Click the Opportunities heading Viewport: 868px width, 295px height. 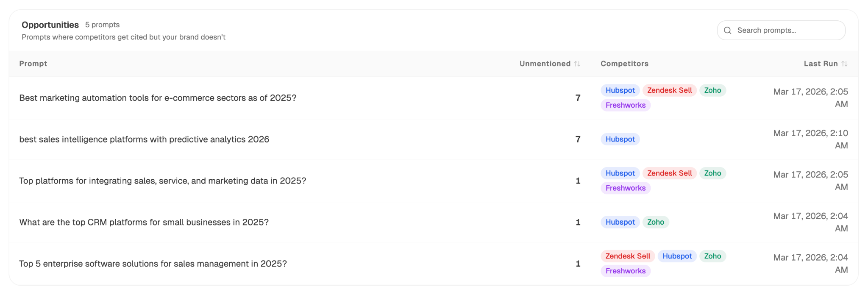[x=50, y=25]
